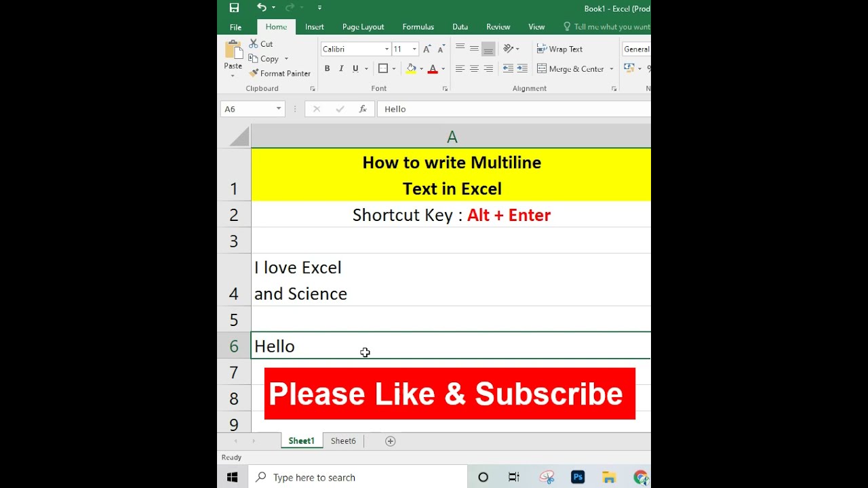The width and height of the screenshot is (868, 488).
Task: Switch to the View ribbon tab
Action: [x=536, y=27]
